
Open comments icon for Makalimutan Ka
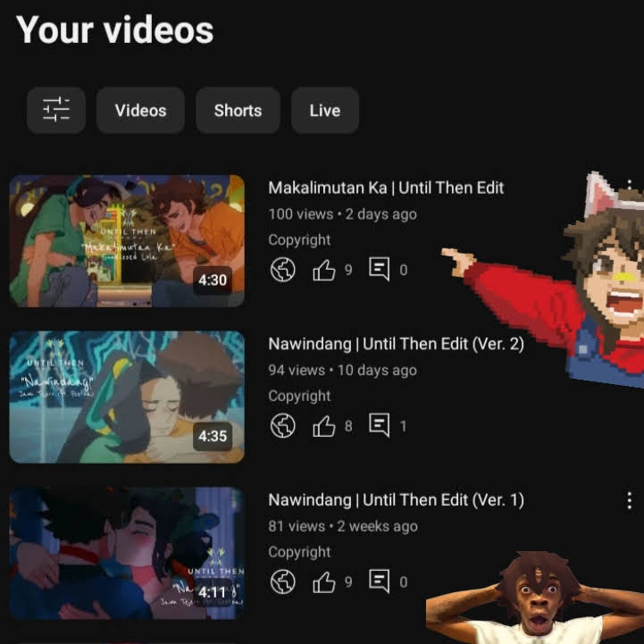[380, 270]
